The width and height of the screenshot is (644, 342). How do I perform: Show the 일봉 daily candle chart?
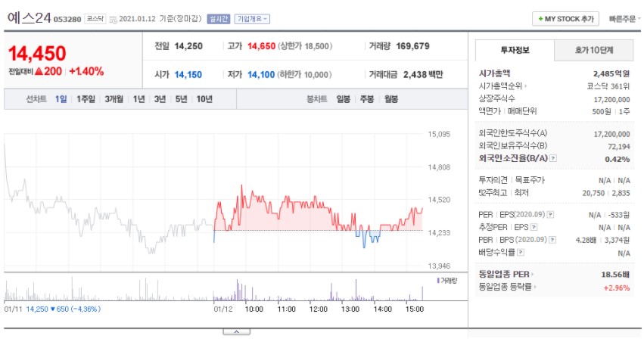point(344,99)
